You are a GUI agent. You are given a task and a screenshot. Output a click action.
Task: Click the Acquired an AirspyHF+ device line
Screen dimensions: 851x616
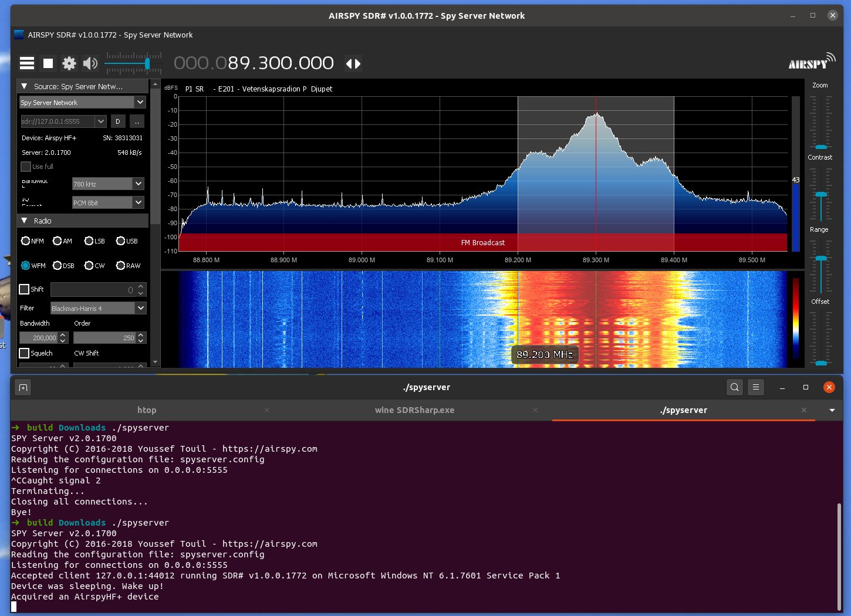85,597
